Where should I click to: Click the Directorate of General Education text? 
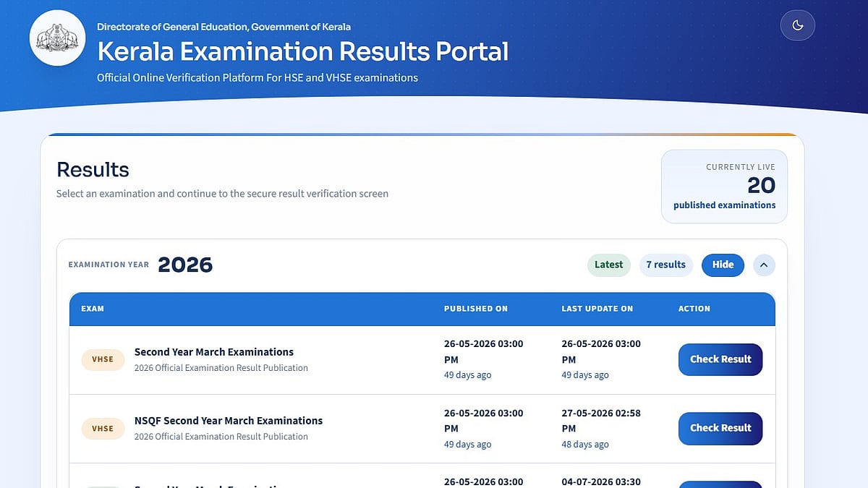(x=224, y=27)
